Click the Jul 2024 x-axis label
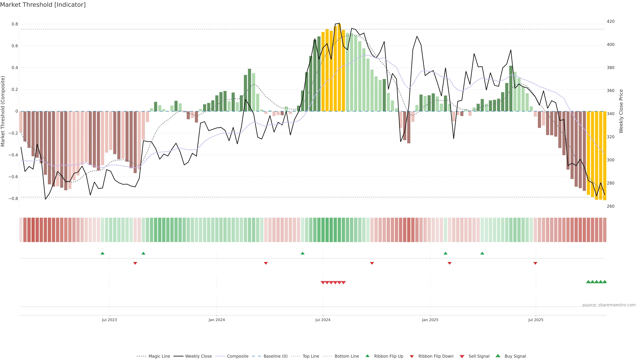This screenshot has height=362, width=644. click(323, 320)
